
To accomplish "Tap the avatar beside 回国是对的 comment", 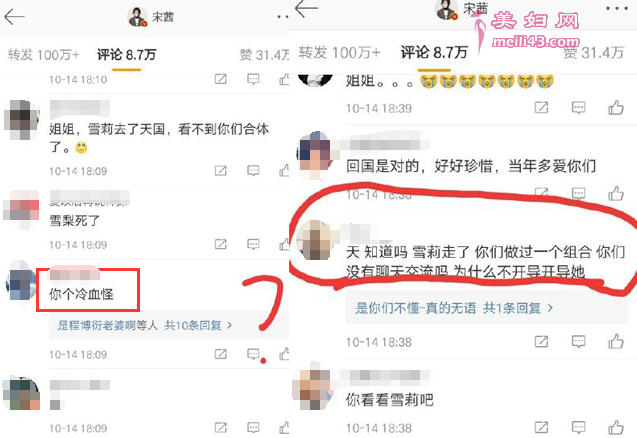I will point(314,155).
